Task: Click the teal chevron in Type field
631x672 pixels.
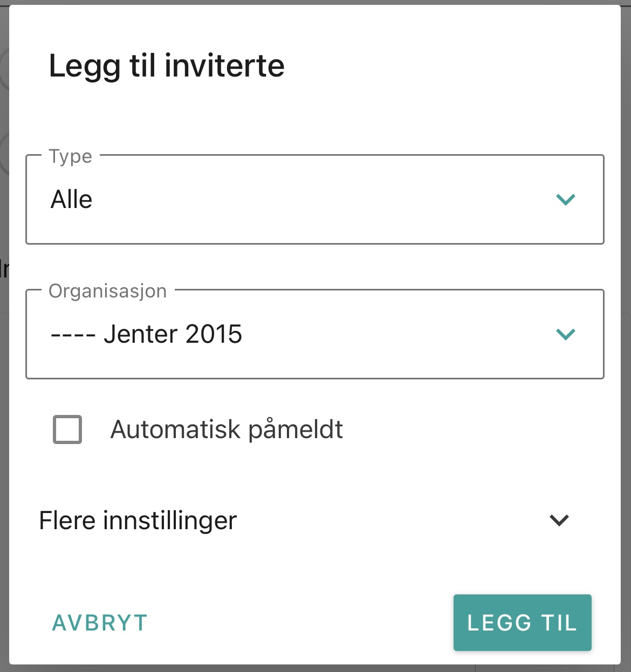Action: [566, 200]
